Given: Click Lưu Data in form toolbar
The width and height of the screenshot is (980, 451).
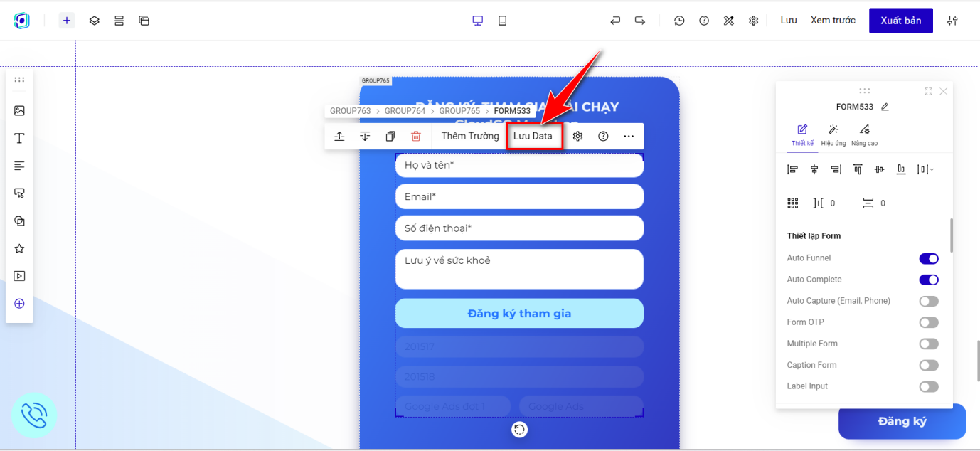Looking at the screenshot, I should click(533, 137).
